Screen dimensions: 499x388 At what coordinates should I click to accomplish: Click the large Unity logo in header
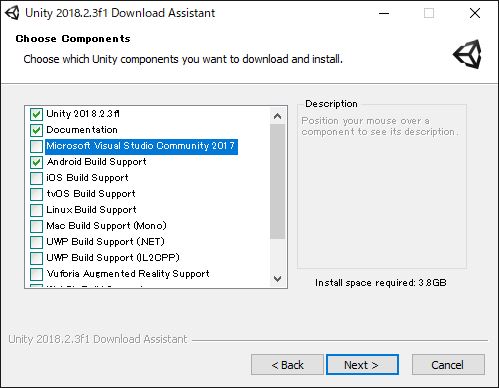coord(467,54)
